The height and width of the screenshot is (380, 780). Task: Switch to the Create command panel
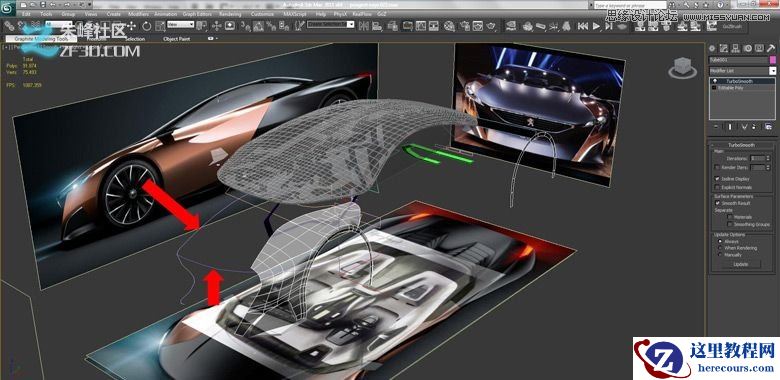coord(712,48)
